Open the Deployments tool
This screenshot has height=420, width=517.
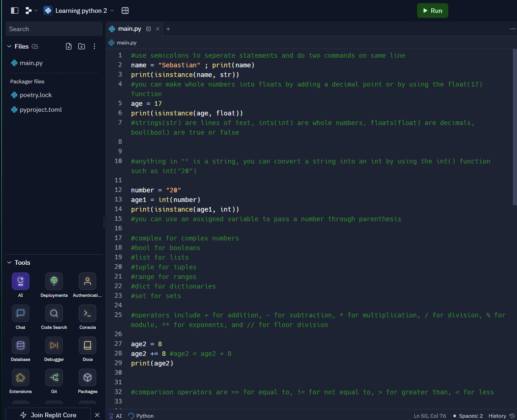54,285
